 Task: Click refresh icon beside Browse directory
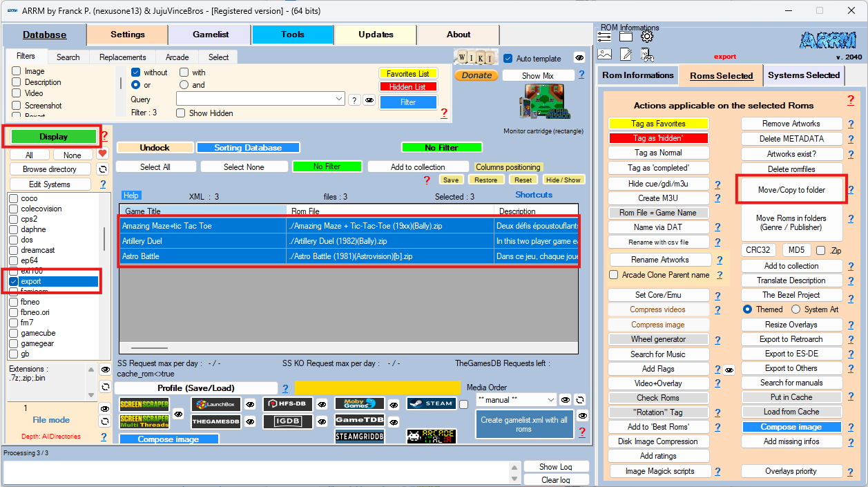click(102, 169)
